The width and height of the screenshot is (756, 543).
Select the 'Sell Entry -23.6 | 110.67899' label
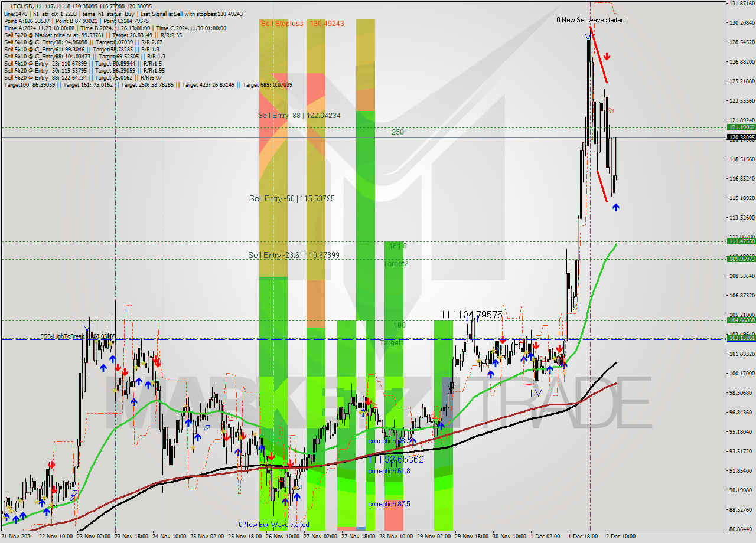click(294, 255)
